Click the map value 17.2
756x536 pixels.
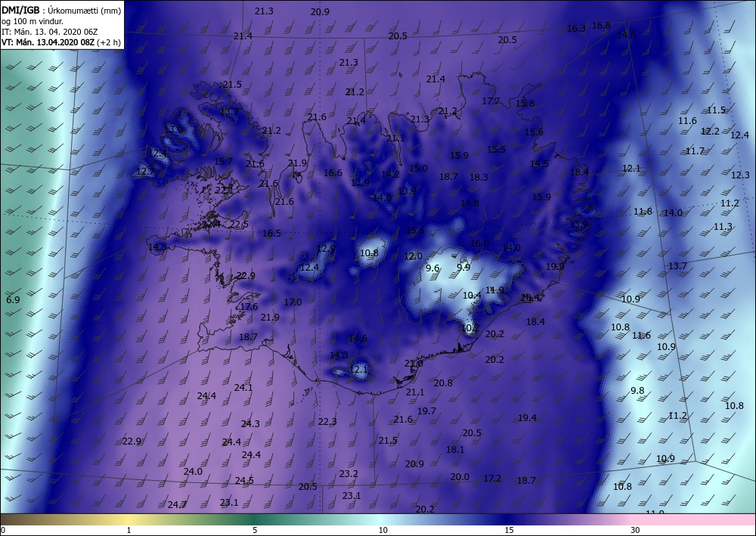492,479
